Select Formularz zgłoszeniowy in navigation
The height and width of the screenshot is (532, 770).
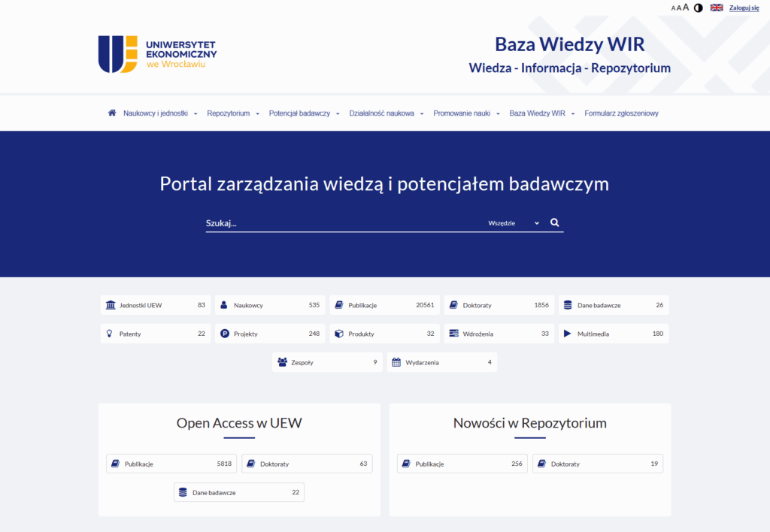622,113
